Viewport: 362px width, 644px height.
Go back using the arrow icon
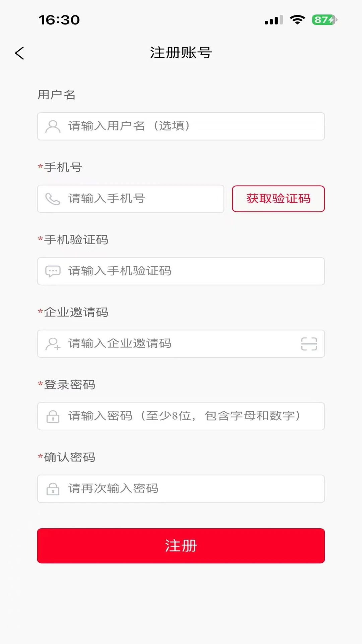click(x=19, y=53)
